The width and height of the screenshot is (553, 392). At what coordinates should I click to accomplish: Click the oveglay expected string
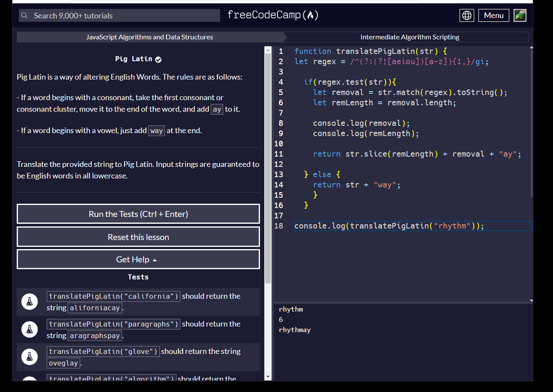point(64,363)
